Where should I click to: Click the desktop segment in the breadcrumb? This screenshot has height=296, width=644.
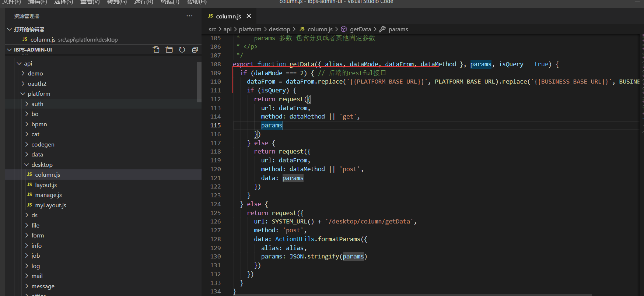coord(279,29)
